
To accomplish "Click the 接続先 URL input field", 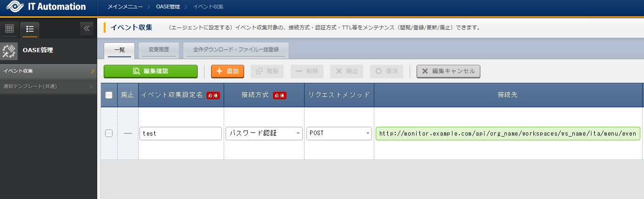I will point(508,133).
